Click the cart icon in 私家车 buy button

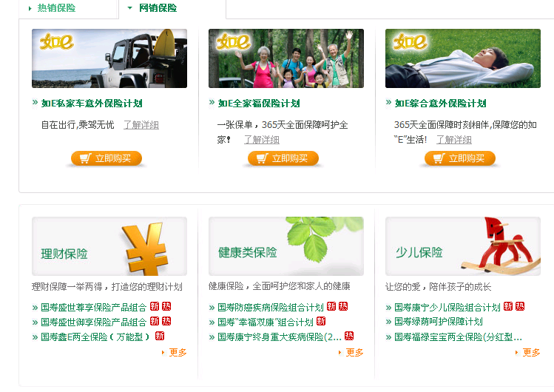pos(86,158)
